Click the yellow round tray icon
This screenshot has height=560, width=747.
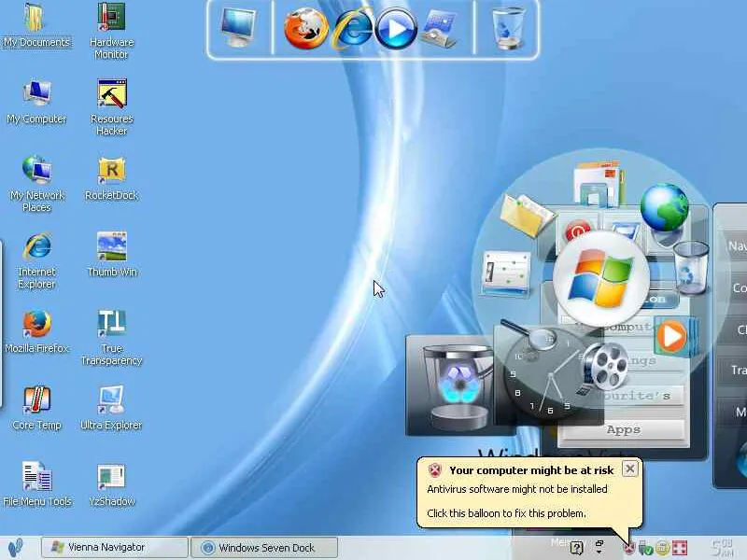(x=662, y=548)
